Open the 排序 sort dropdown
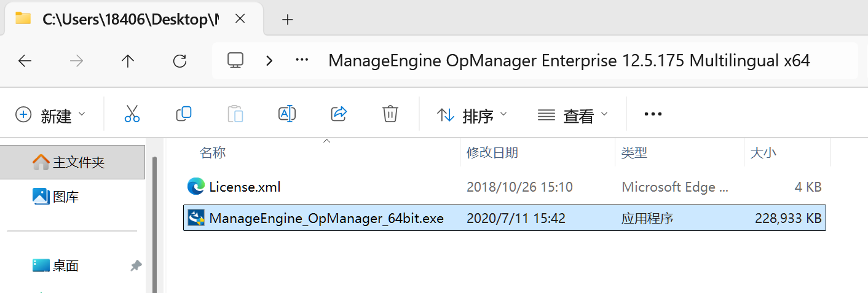868x293 pixels. 472,115
